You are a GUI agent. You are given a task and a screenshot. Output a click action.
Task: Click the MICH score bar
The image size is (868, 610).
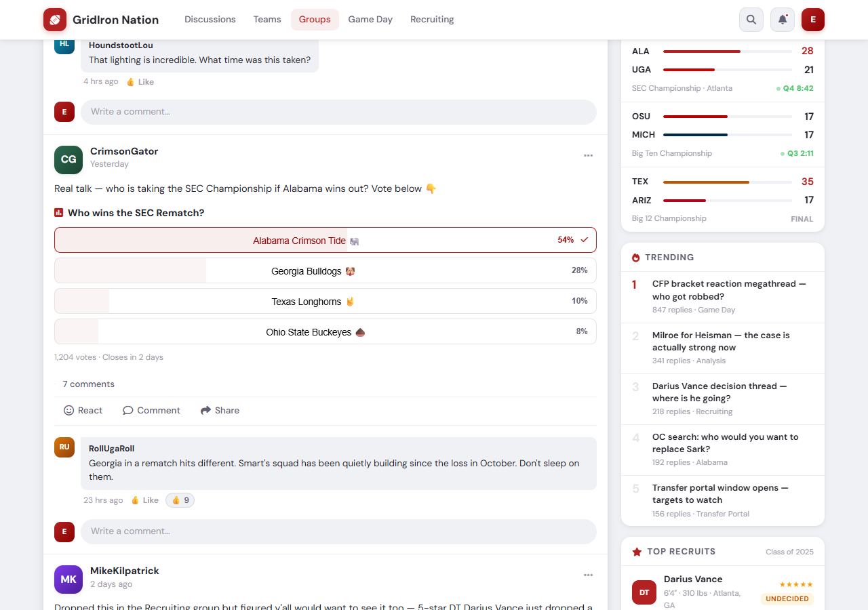point(728,135)
